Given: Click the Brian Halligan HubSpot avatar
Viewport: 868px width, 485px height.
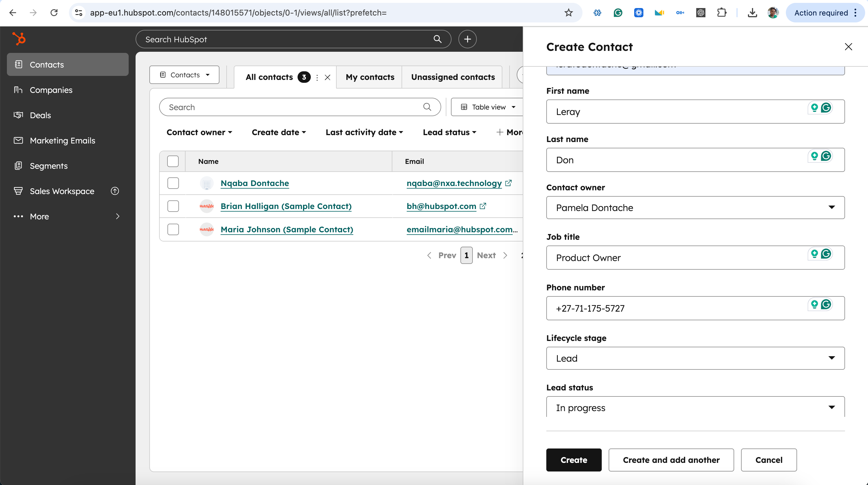Looking at the screenshot, I should coord(207,206).
